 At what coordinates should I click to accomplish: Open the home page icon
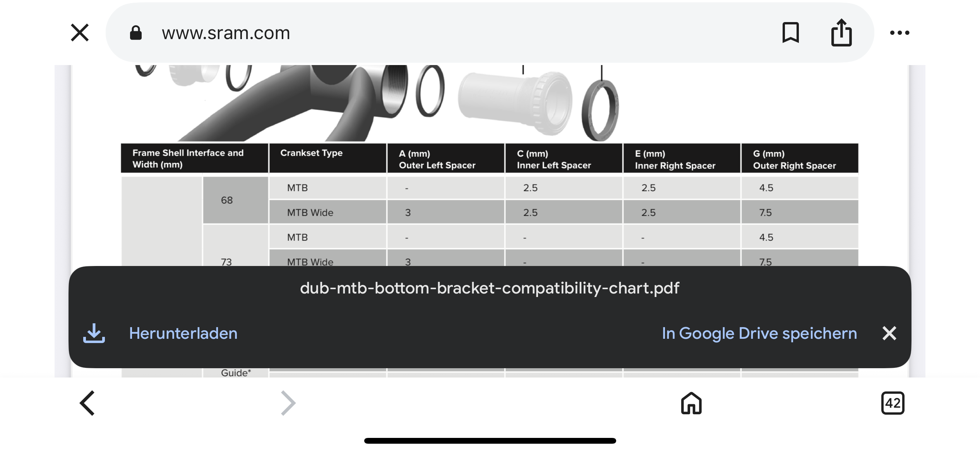click(691, 403)
